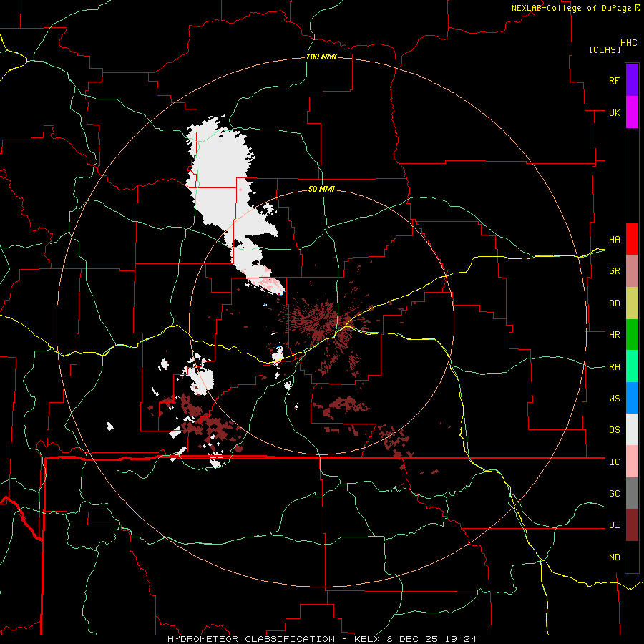This screenshot has height=644, width=644.
Task: Click the 'RF' legend label
Action: (x=614, y=80)
